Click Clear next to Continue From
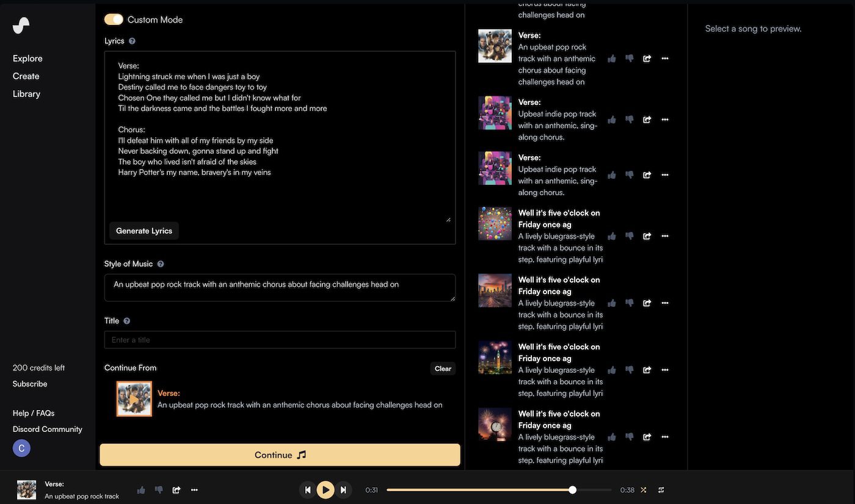The image size is (855, 504). coord(443,369)
